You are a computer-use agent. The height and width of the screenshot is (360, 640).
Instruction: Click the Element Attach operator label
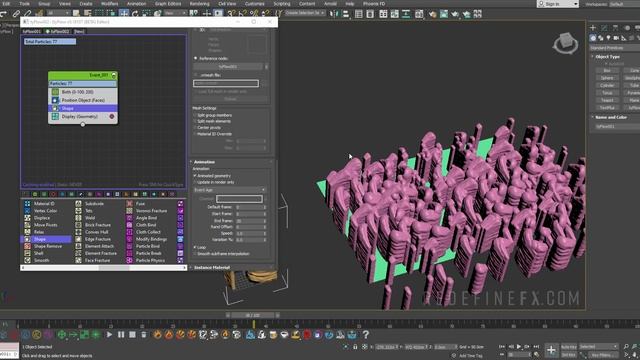99,246
